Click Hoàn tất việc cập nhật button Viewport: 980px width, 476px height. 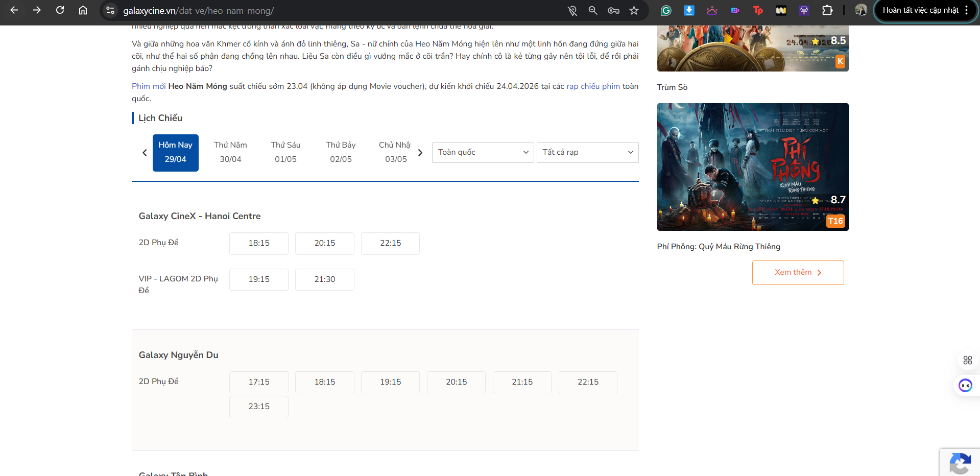pos(920,10)
